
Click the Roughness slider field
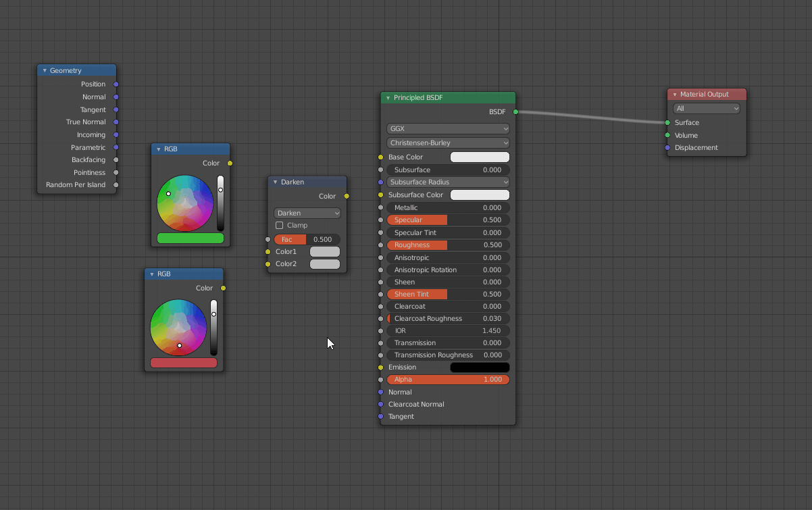(449, 245)
